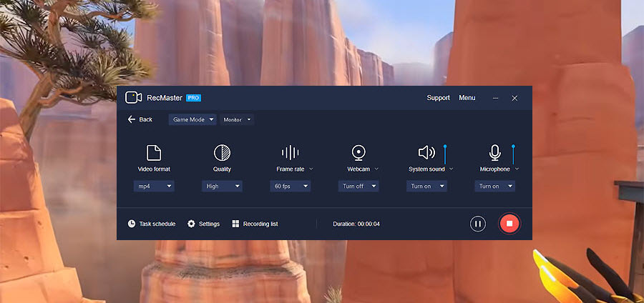Open Task schedule
Image resolution: width=644 pixels, height=303 pixels.
click(x=151, y=224)
